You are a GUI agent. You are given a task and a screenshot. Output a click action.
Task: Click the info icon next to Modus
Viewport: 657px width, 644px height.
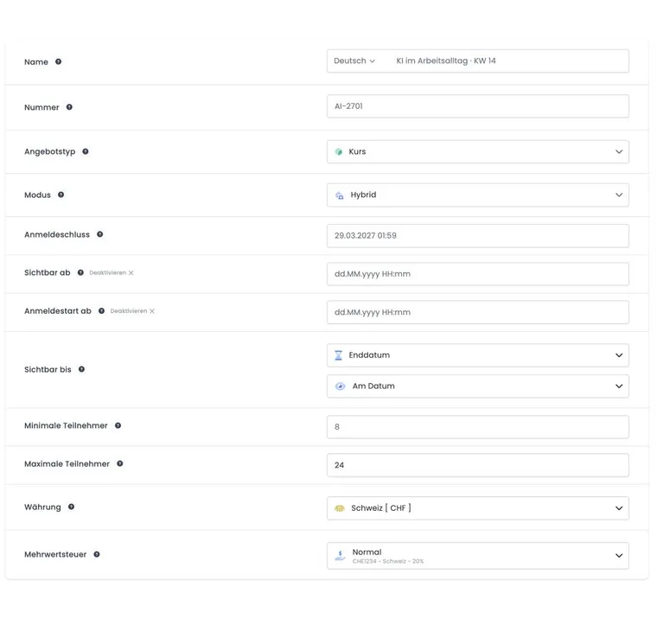pos(61,194)
